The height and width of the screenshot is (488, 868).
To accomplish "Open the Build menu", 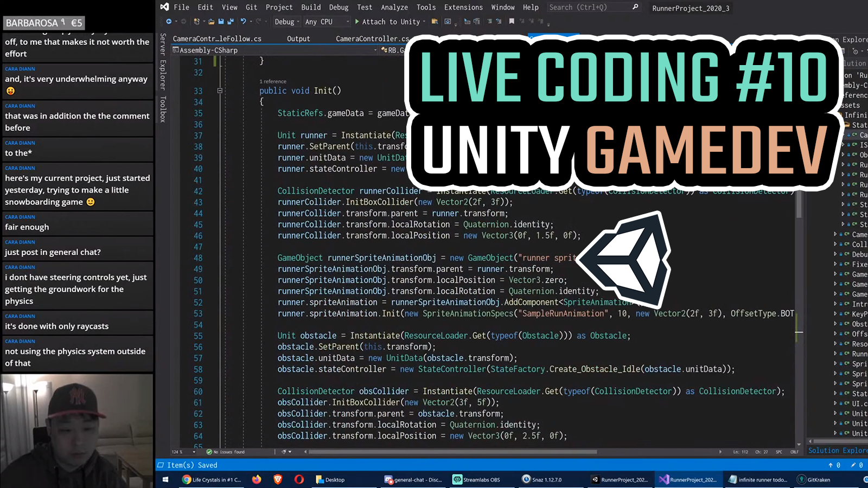I will coord(311,7).
